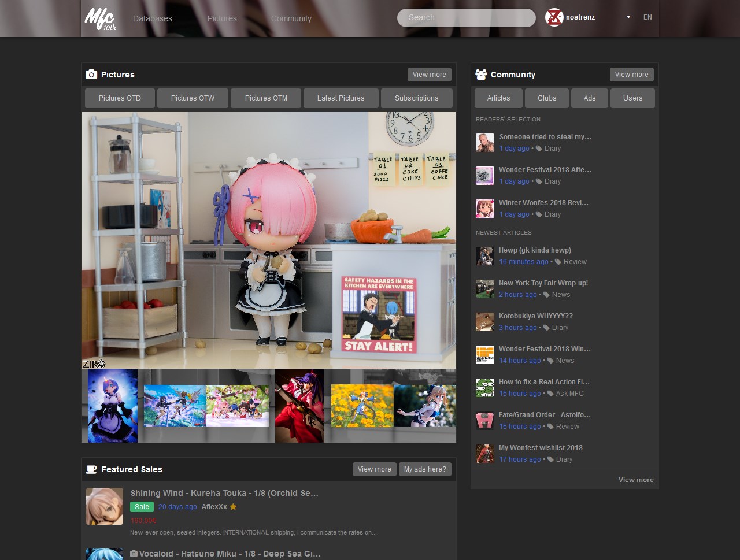Screen dimensions: 740x560
Task: Open the chibi figures group thumbnail
Action: coord(238,406)
